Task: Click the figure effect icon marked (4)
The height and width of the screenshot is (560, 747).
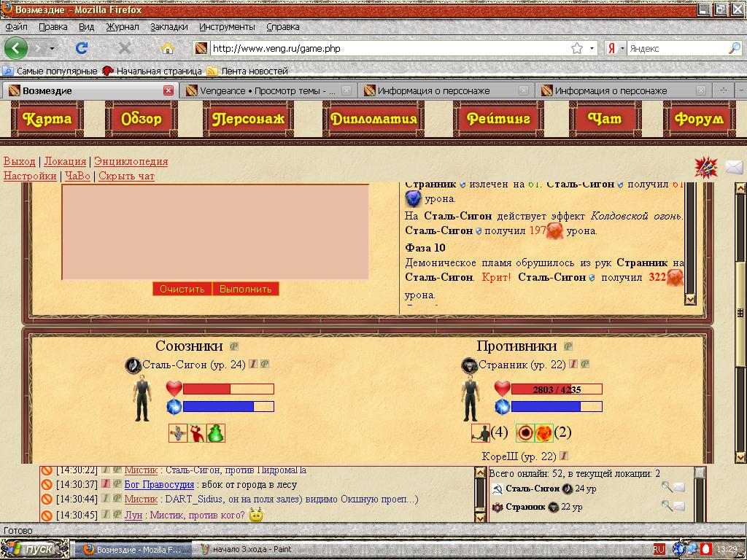Action: pyautogui.click(x=481, y=433)
